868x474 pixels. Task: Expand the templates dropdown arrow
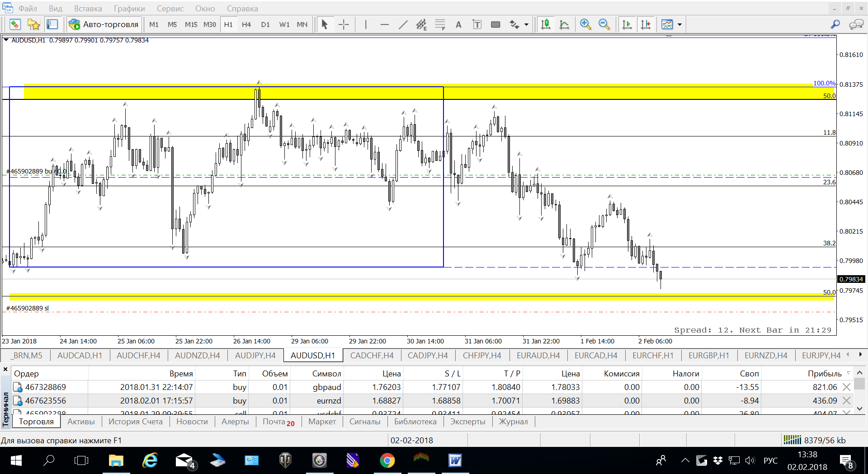click(x=679, y=24)
